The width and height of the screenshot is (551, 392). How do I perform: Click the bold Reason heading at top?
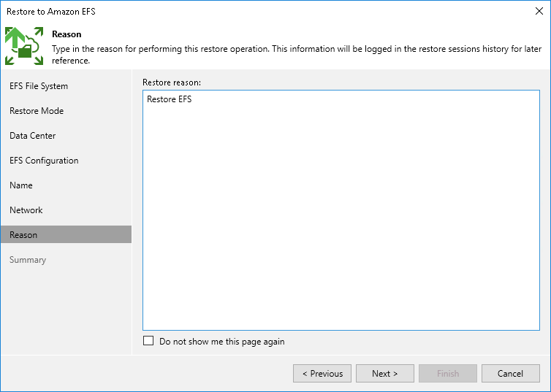[66, 34]
